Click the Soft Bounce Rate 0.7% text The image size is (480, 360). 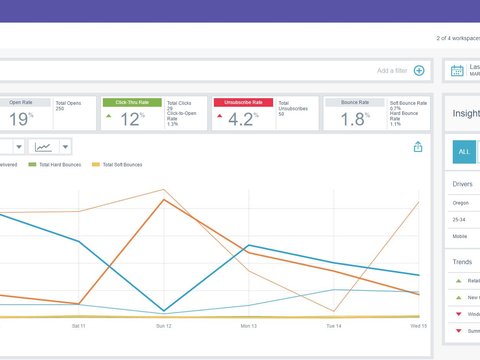pos(408,106)
